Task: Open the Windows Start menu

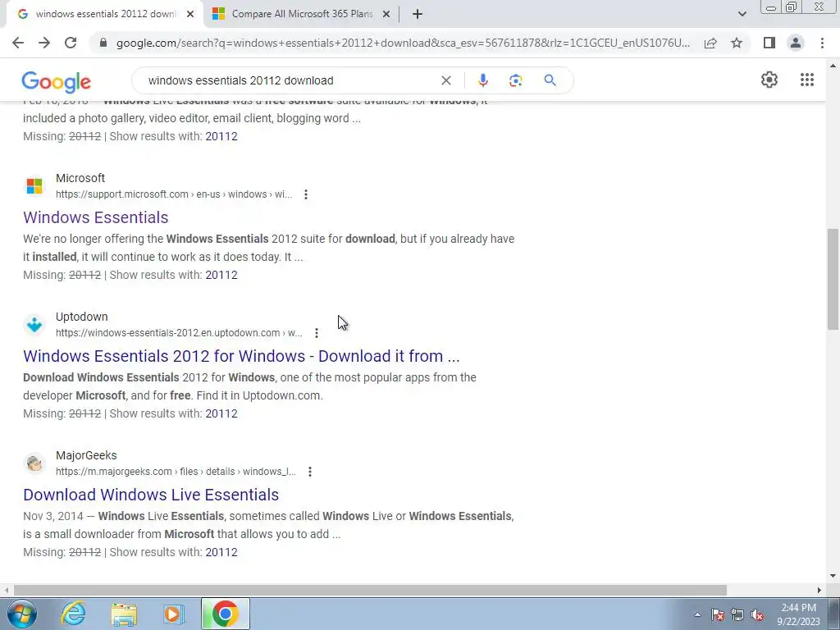Action: [21, 614]
